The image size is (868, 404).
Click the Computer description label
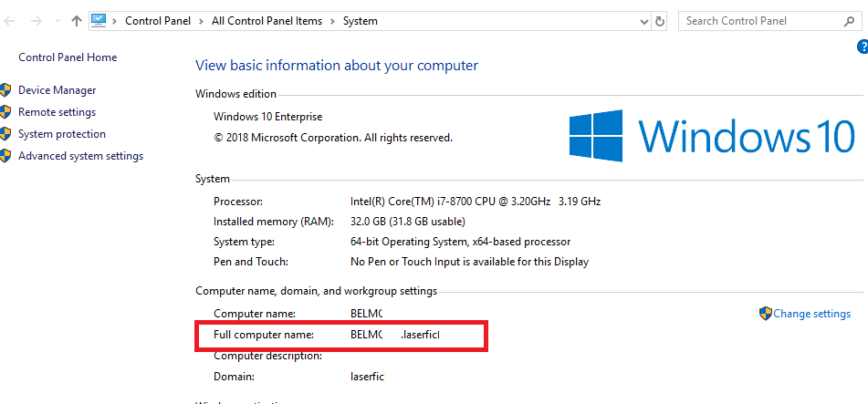pos(268,356)
